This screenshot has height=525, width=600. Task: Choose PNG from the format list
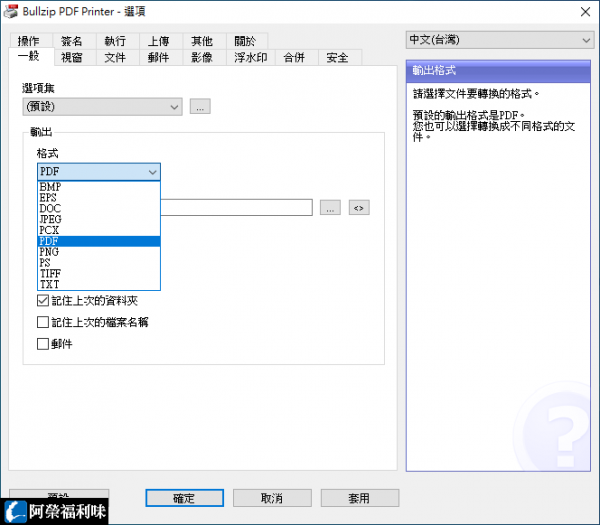click(99, 252)
